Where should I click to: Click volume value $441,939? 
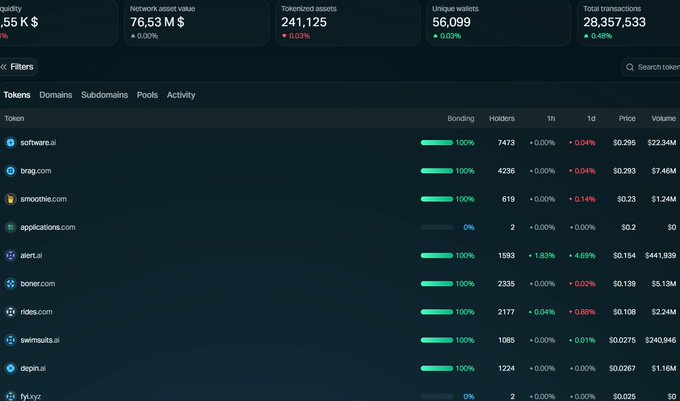click(x=660, y=255)
